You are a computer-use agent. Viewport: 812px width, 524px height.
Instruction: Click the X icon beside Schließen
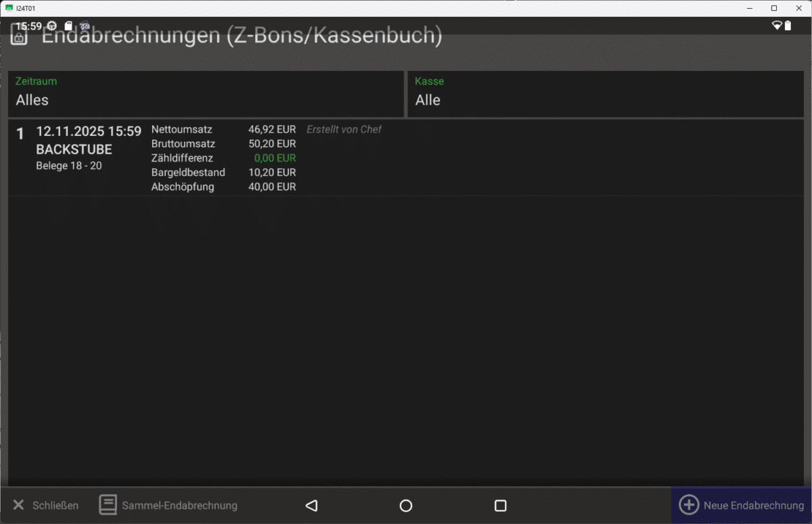click(19, 505)
